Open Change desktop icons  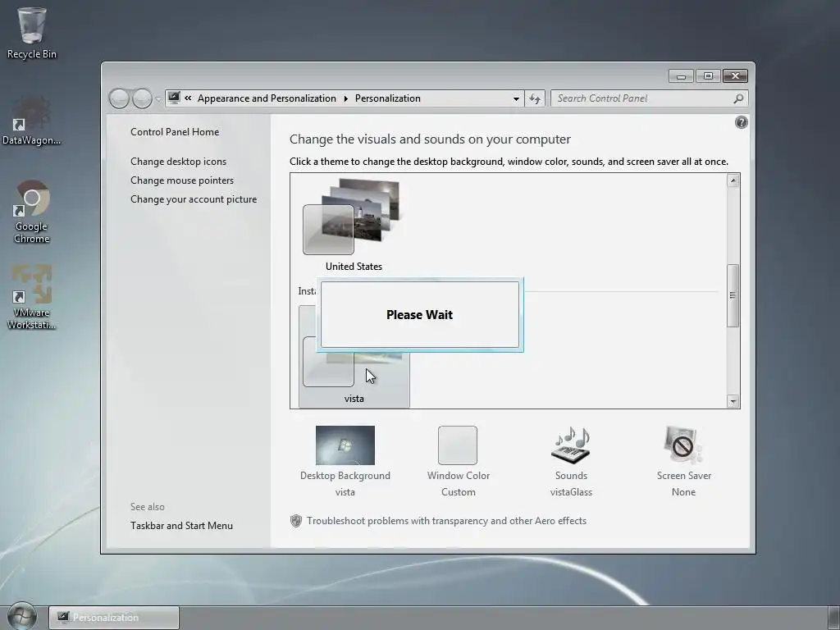pyautogui.click(x=178, y=162)
